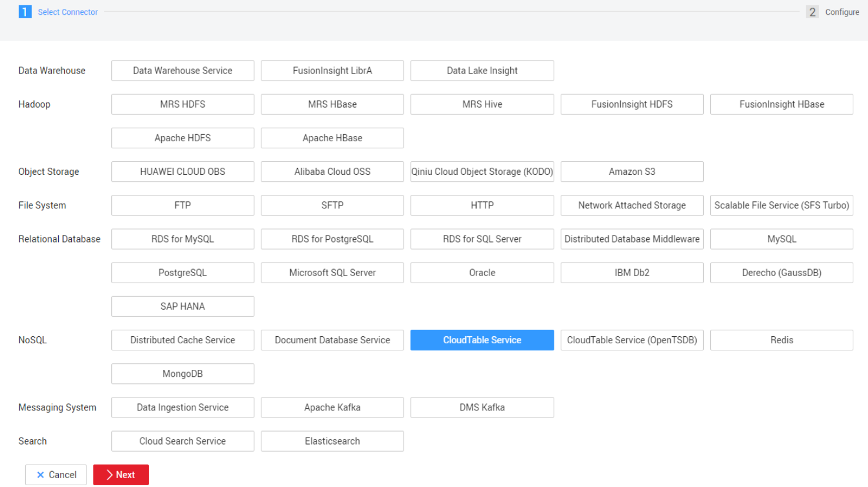Select RDS for SQL Server connector
868x487 pixels.
point(482,239)
